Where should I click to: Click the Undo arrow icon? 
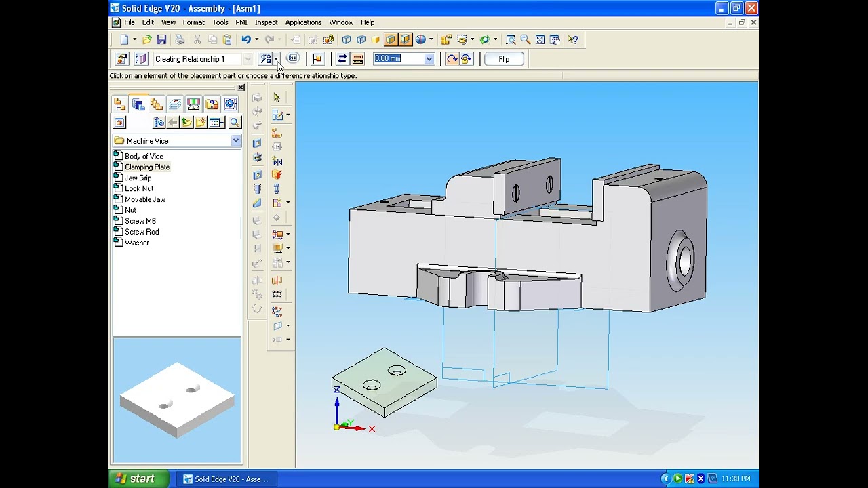[246, 40]
